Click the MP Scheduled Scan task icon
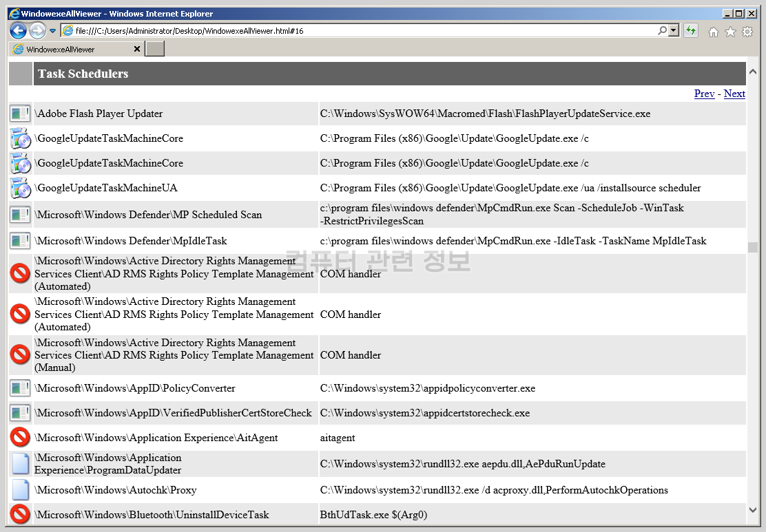Viewport: 766px width, 532px height. [x=20, y=215]
